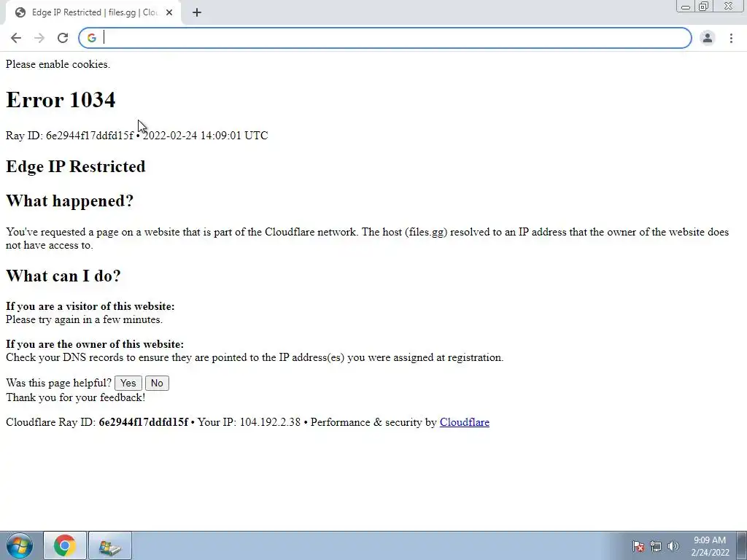Click 'Your IP: 104.192.2.38' text

coord(249,422)
